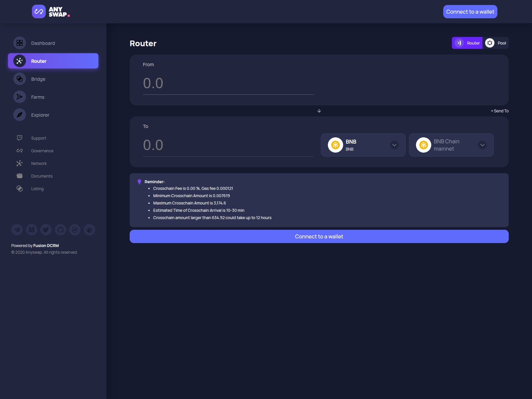Viewport: 532px width, 399px height.
Task: Switch to the Pool tab
Action: click(x=496, y=43)
